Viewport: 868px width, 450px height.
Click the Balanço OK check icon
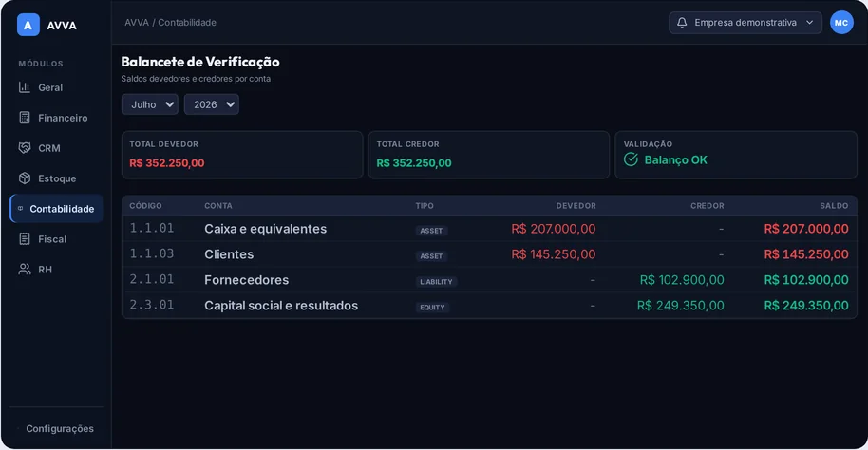(632, 159)
